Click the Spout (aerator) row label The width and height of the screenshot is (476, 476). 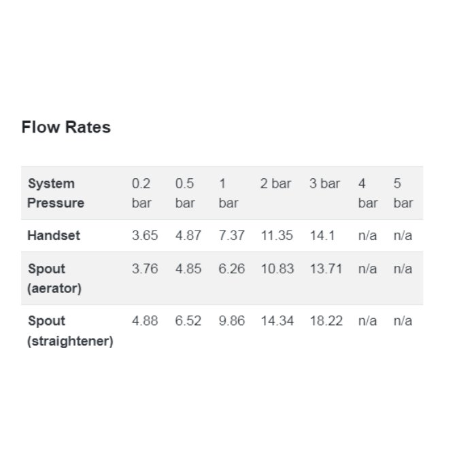54,278
